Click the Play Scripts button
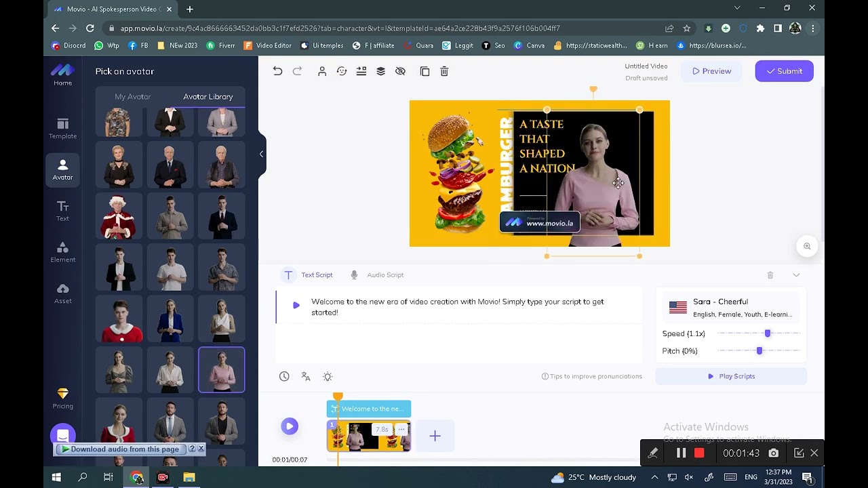Screen dimensions: 868x488 731,376
